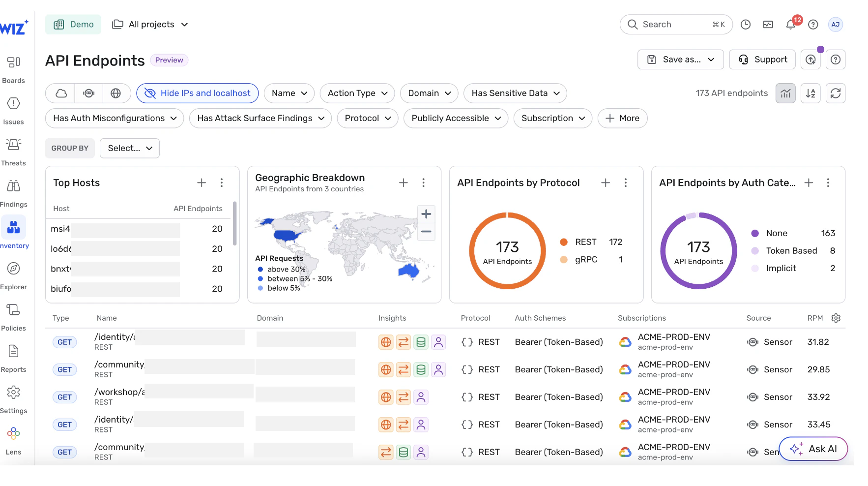
Task: Open the Ask AI assistant button
Action: (813, 449)
